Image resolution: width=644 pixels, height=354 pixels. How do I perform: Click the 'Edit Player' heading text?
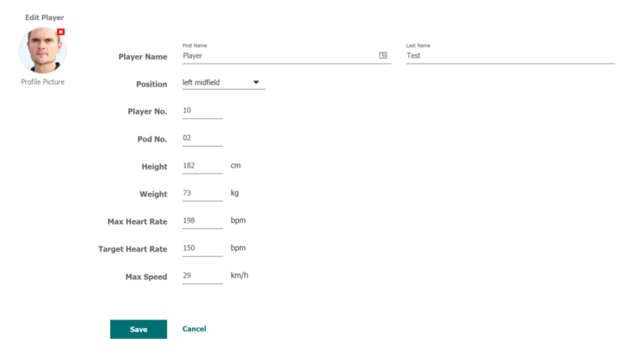coord(44,18)
